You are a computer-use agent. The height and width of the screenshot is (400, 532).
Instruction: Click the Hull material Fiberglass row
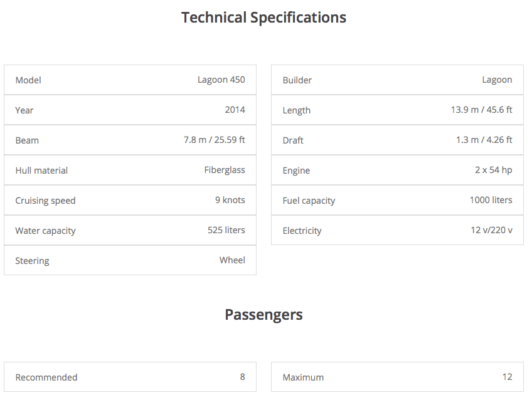click(130, 171)
